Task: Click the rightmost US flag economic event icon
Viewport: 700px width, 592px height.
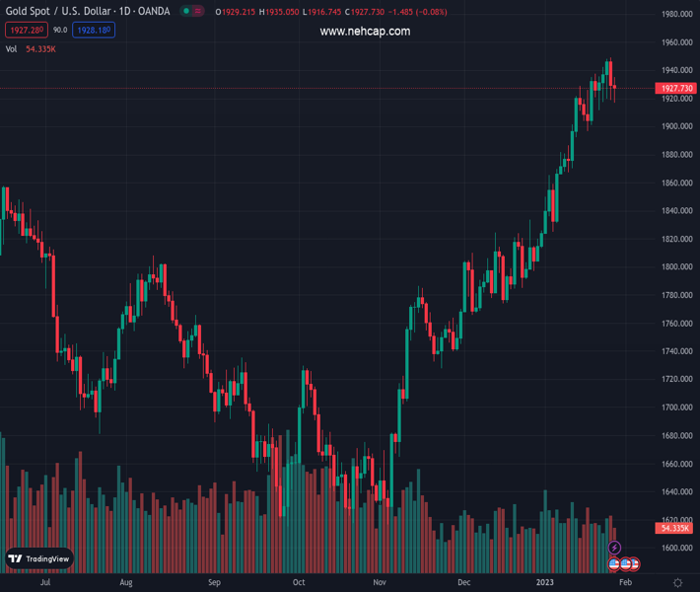Action: pyautogui.click(x=636, y=563)
